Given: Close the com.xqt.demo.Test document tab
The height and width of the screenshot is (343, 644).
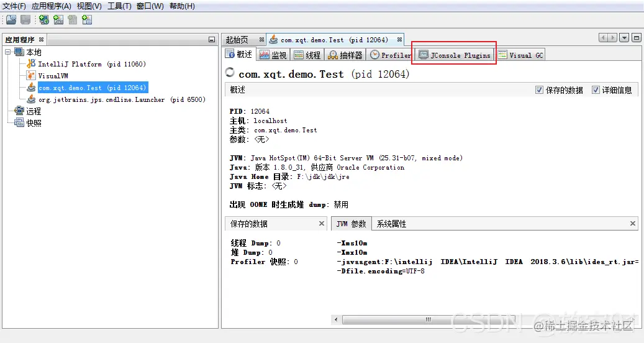Looking at the screenshot, I should [x=399, y=39].
